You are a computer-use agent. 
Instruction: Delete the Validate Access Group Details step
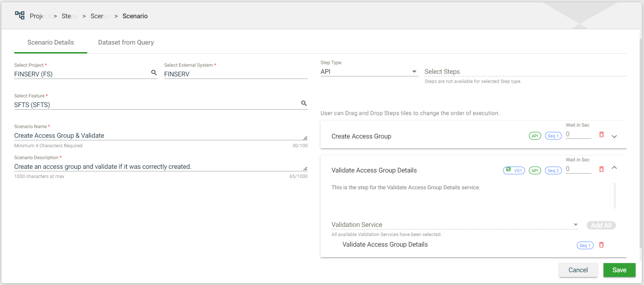click(x=601, y=169)
